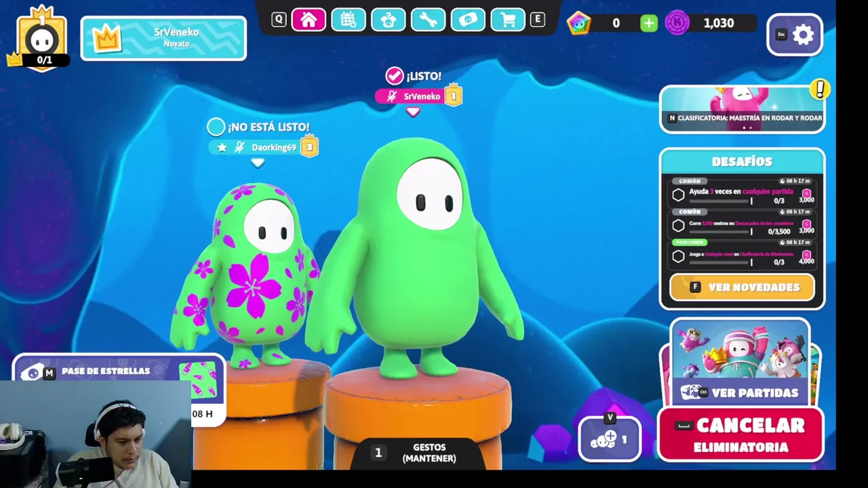Open the costume customizer tab
This screenshot has height=488, width=868.
tap(388, 20)
